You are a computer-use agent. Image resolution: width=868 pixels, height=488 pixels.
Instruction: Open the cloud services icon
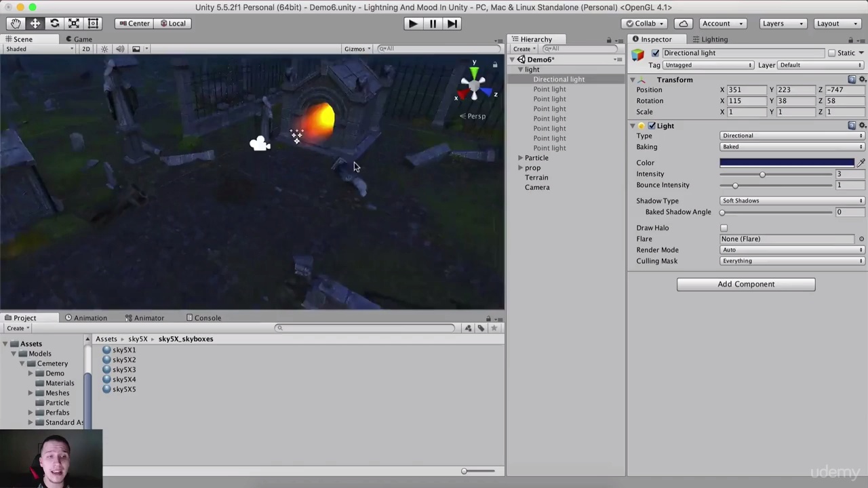tap(683, 23)
